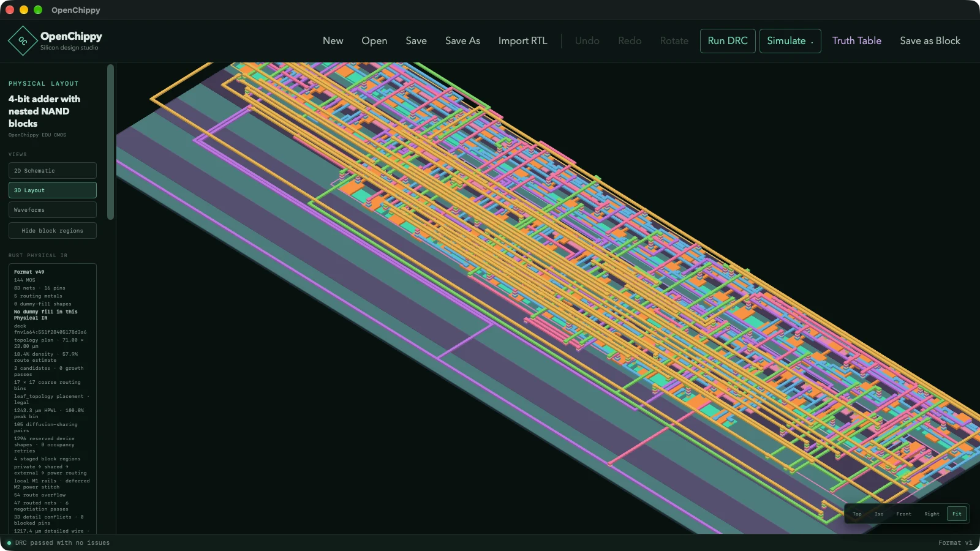The width and height of the screenshot is (980, 551).
Task: Create a new design with New
Action: tap(333, 41)
